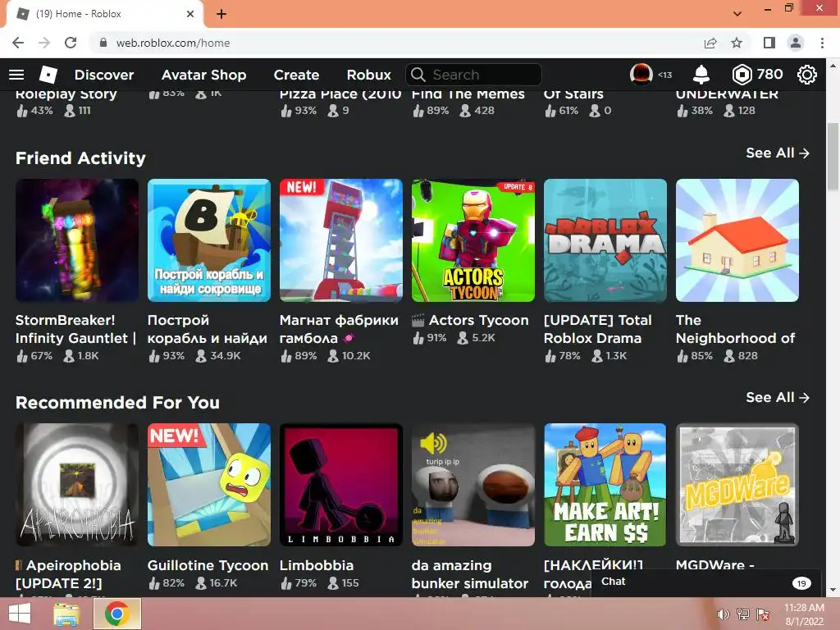This screenshot has height=630, width=840.
Task: Open Apeirophobia game thumbnail
Action: pos(76,485)
